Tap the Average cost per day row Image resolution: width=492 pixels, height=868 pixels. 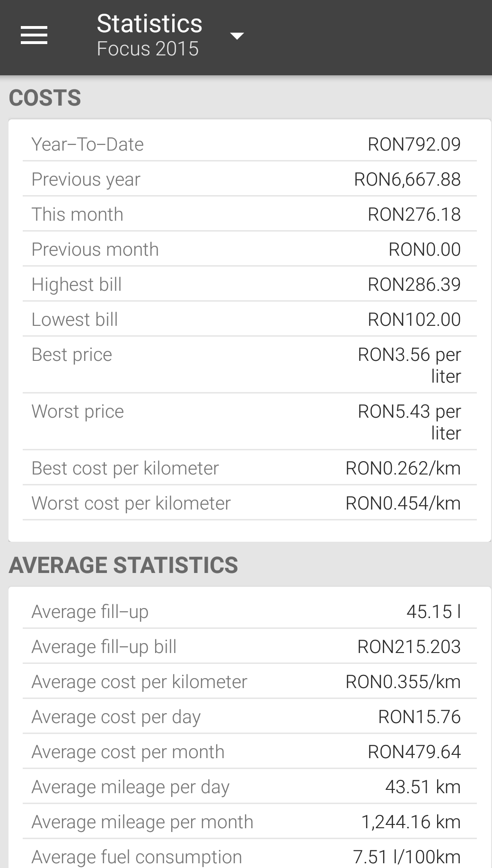(x=249, y=716)
